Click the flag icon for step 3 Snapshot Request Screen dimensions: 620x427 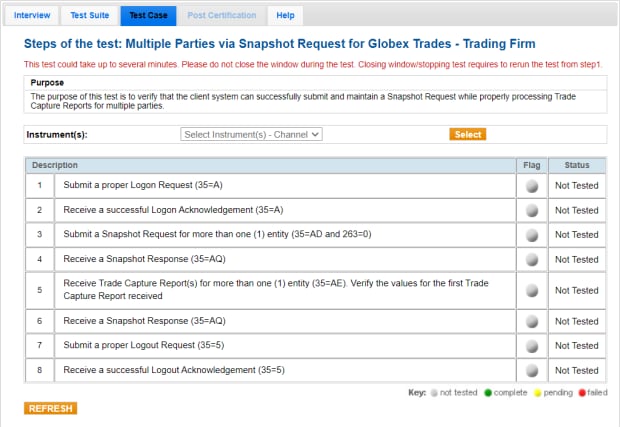pyautogui.click(x=532, y=235)
